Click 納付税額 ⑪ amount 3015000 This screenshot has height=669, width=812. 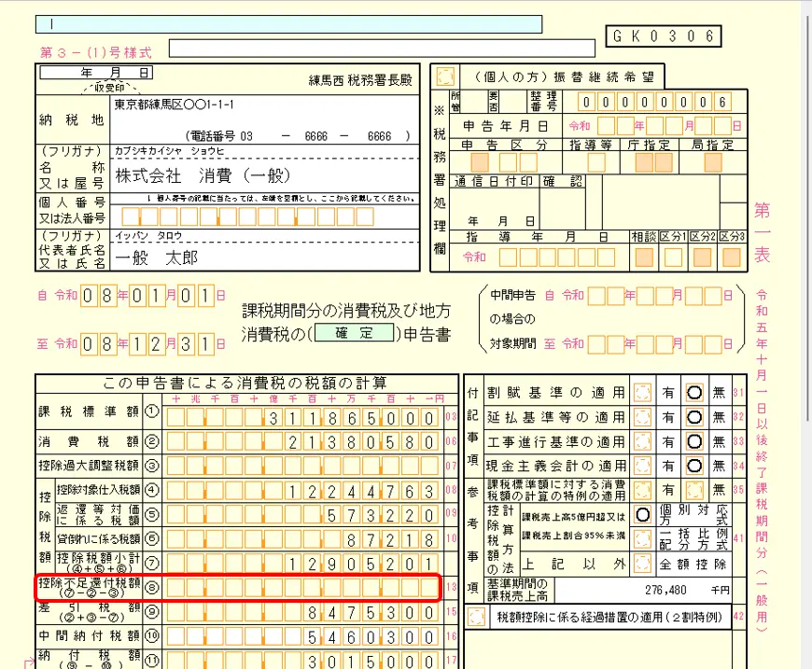click(x=303, y=661)
